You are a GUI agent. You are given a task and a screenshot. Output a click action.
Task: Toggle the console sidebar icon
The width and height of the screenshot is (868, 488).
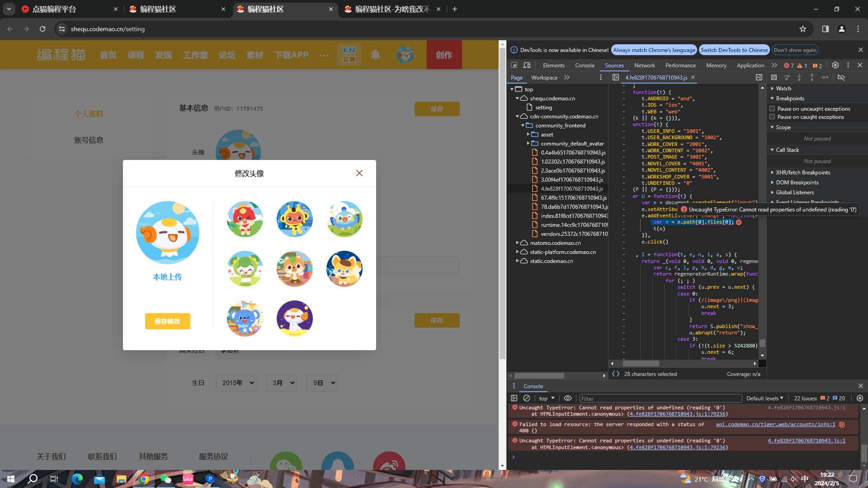[x=514, y=398]
